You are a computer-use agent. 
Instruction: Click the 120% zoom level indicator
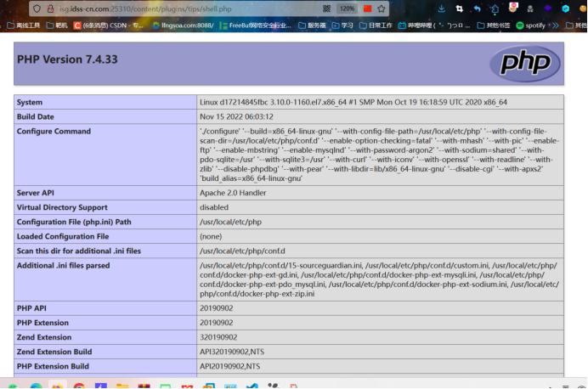coord(347,8)
